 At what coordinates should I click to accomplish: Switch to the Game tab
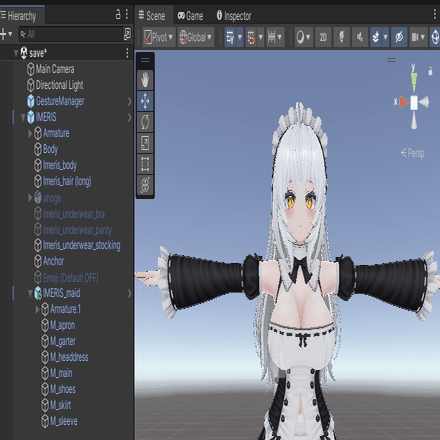pyautogui.click(x=190, y=16)
